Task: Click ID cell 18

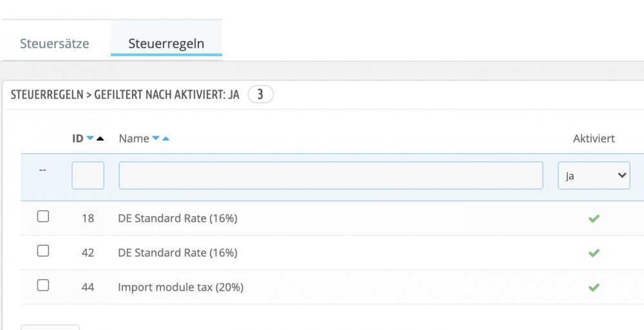Action: tap(88, 219)
